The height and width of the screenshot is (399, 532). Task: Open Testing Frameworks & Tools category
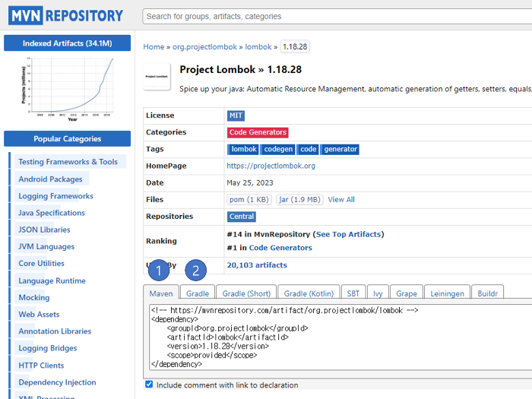68,162
